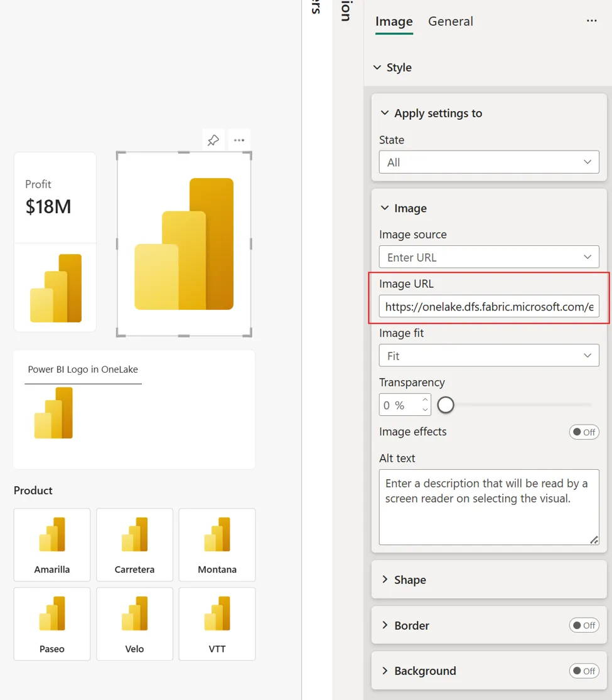Switch to the General tab
The height and width of the screenshot is (700, 612).
coord(450,21)
